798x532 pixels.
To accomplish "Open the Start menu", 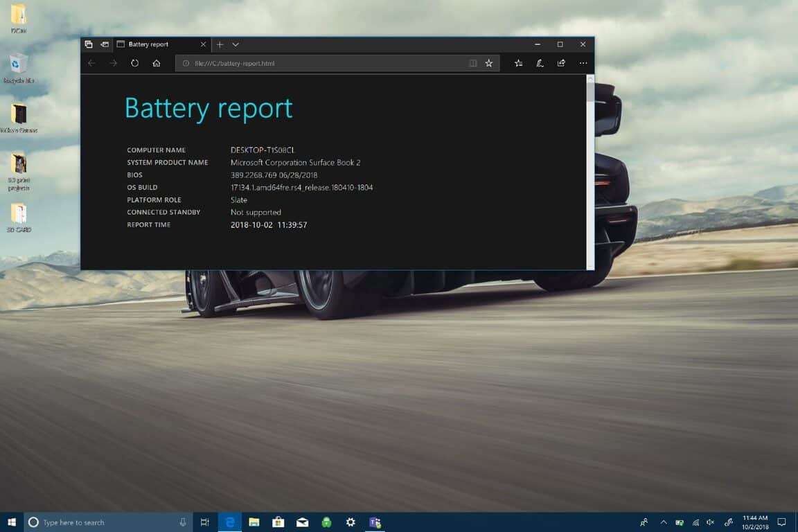I will (x=12, y=522).
